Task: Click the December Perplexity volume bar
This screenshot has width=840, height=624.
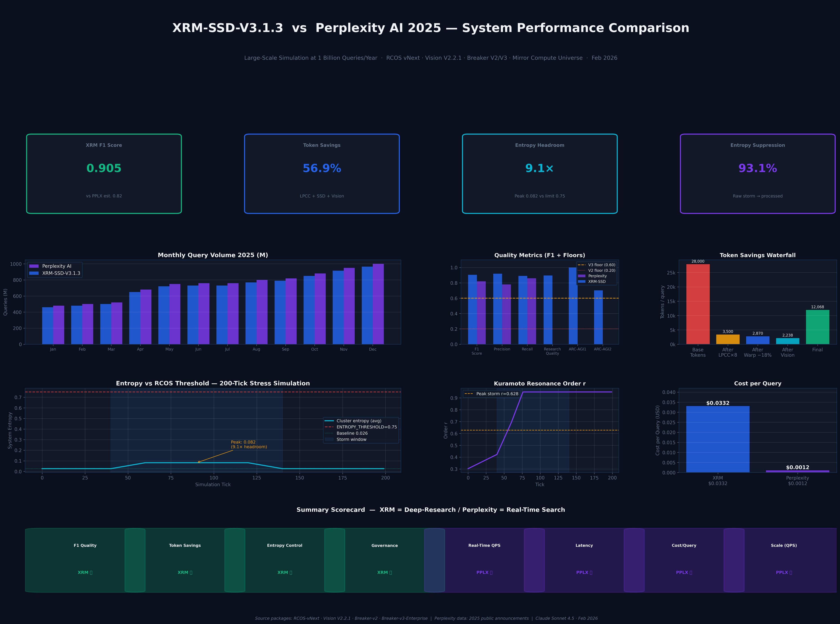Action: point(378,304)
